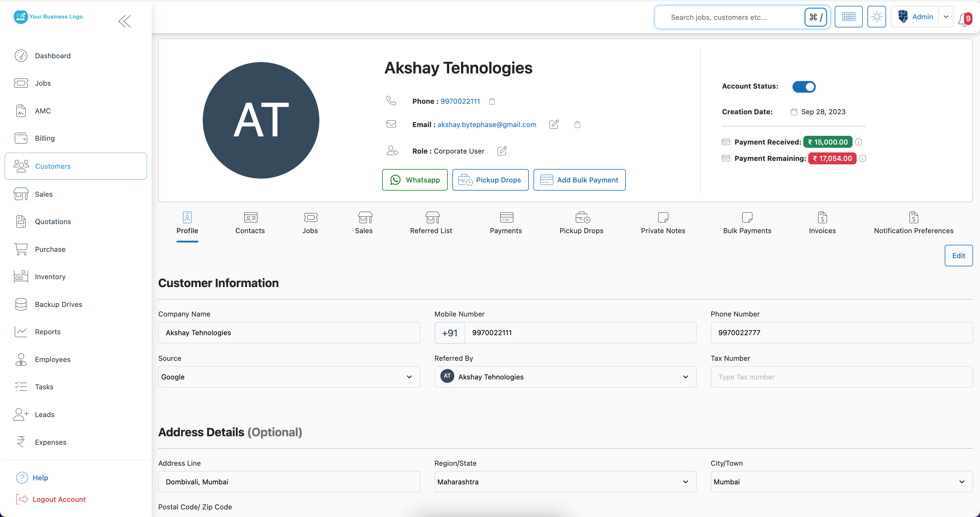Viewport: 980px width, 517px height.
Task: Click the Add Bulk Payment button
Action: point(580,180)
